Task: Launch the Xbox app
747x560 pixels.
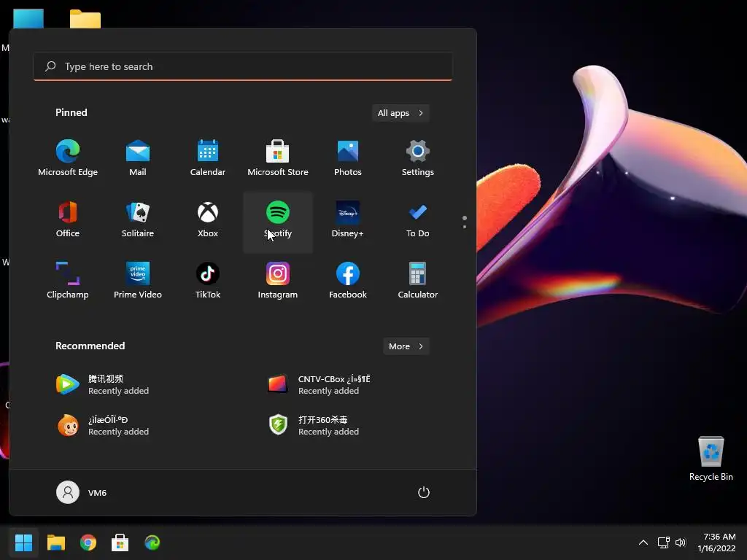Action: pyautogui.click(x=208, y=220)
